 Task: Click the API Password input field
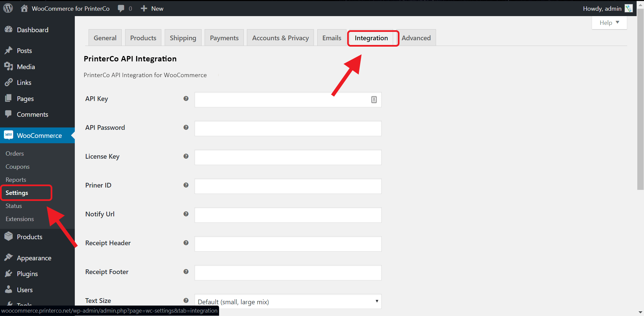coord(288,128)
